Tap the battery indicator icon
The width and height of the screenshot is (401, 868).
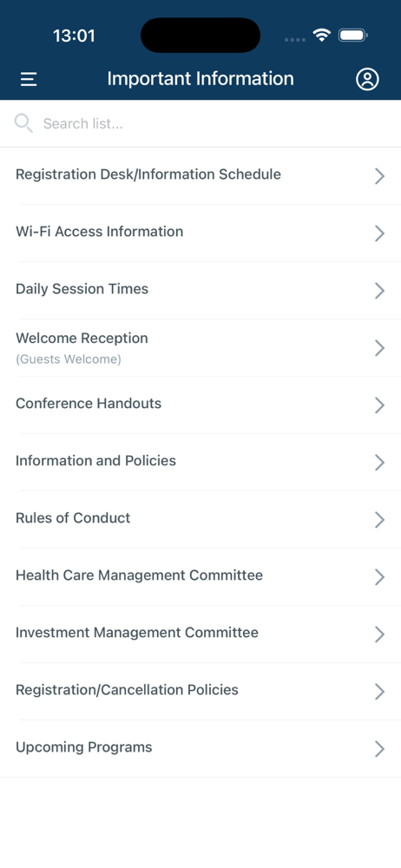point(352,36)
